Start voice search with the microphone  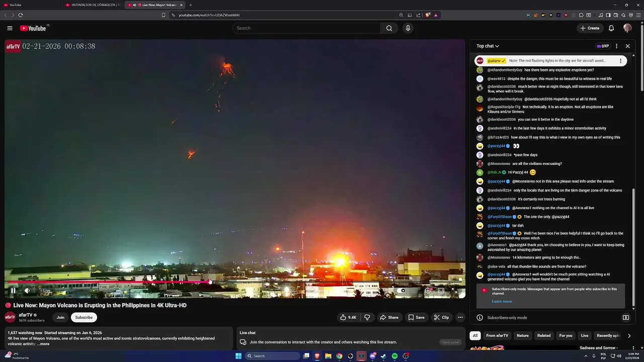(408, 28)
